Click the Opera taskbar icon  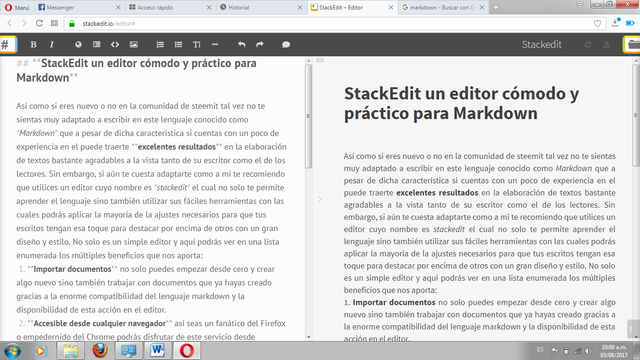[187, 351]
